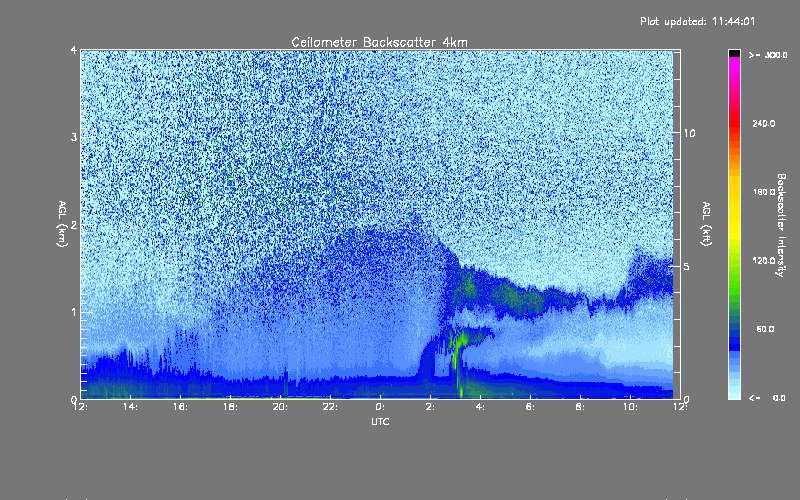Screen dimensions: 800x500
Task: Click the '60.0' colorbar value
Action: pyautogui.click(x=765, y=329)
